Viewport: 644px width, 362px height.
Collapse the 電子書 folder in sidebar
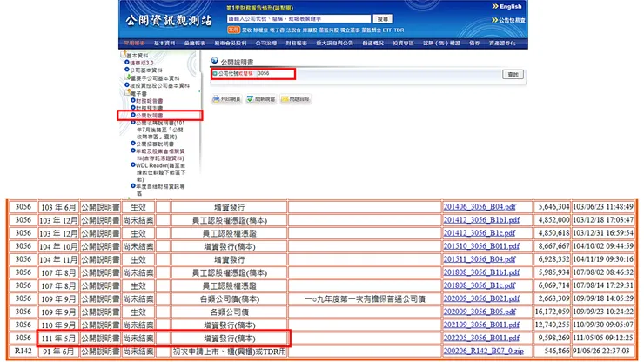click(128, 92)
